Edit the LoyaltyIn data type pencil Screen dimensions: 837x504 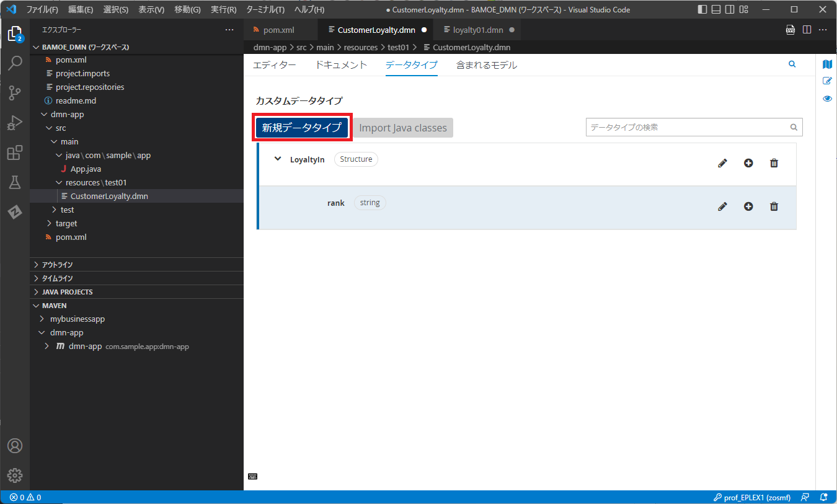point(722,163)
